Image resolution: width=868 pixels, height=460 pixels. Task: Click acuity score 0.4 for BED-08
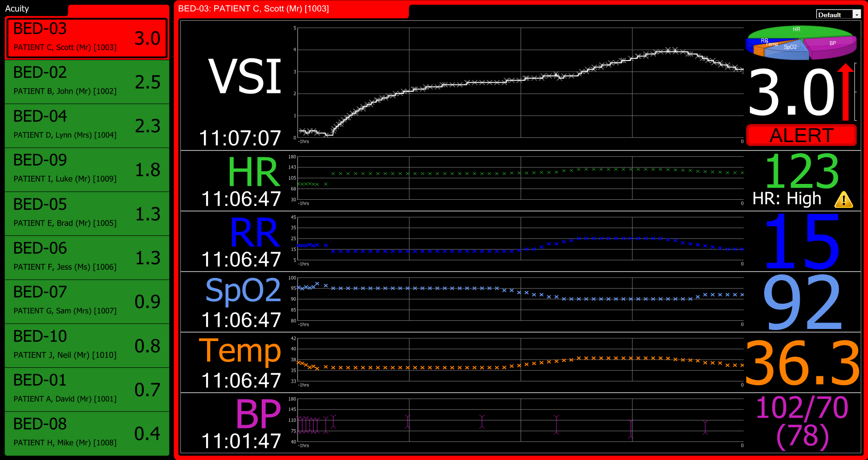pyautogui.click(x=147, y=434)
